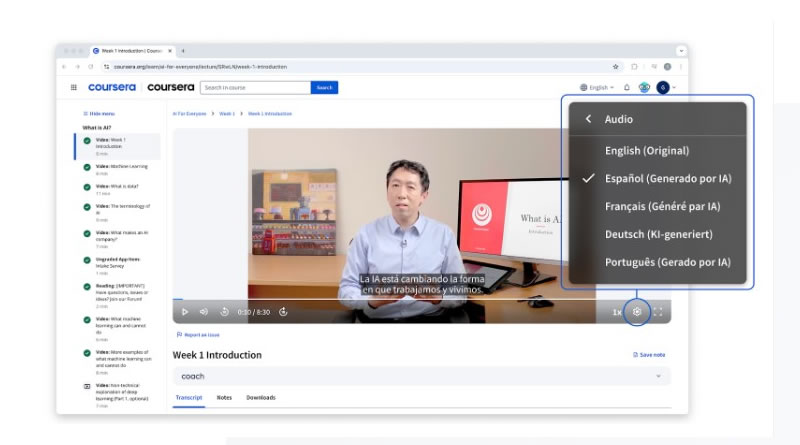Open Week 1 Introduction breadcrumb
This screenshot has width=800, height=445.
(x=270, y=114)
